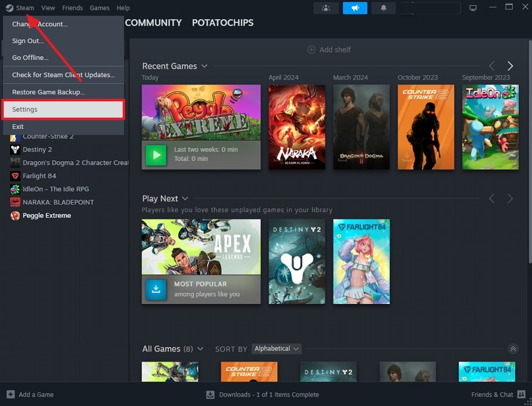Open the Friends & Chat icon
Viewport: 532px width, 406px height.
tap(521, 395)
